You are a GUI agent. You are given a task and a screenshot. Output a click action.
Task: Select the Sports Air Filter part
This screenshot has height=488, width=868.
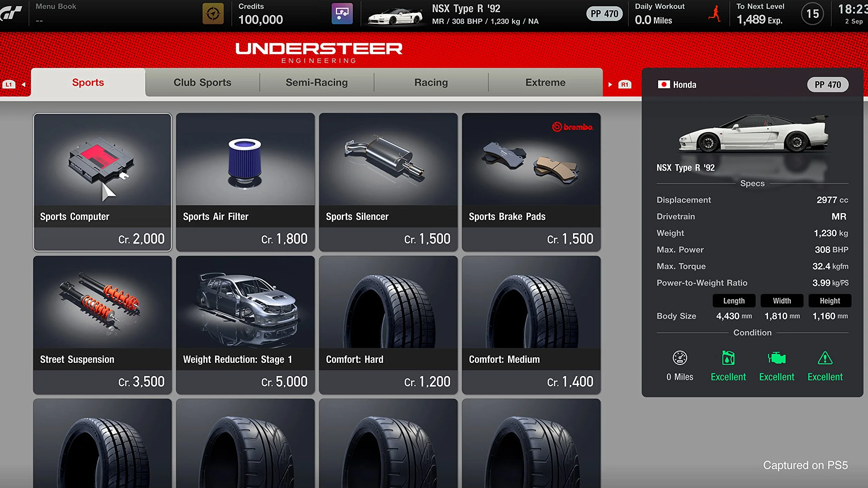point(245,182)
